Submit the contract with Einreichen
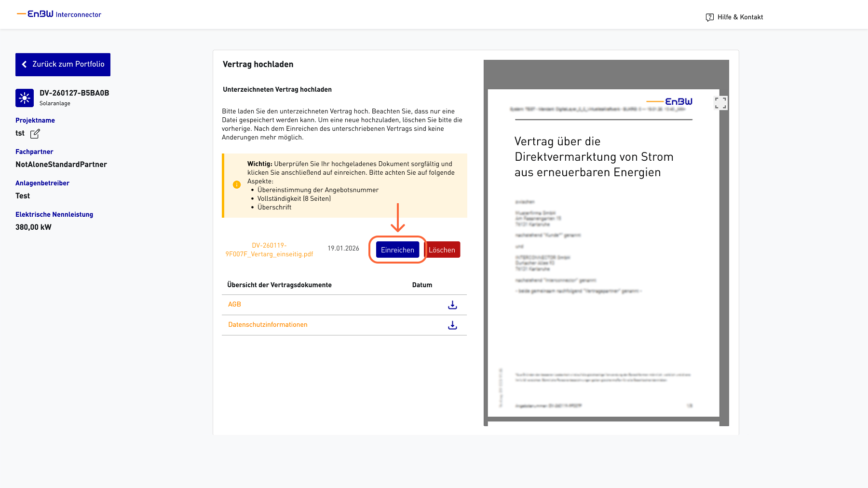The width and height of the screenshot is (868, 488). tap(397, 250)
